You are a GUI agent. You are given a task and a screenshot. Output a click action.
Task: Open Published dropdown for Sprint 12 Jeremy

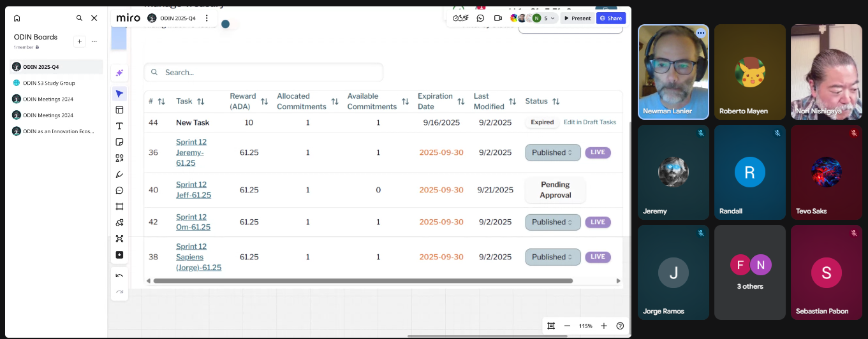552,153
